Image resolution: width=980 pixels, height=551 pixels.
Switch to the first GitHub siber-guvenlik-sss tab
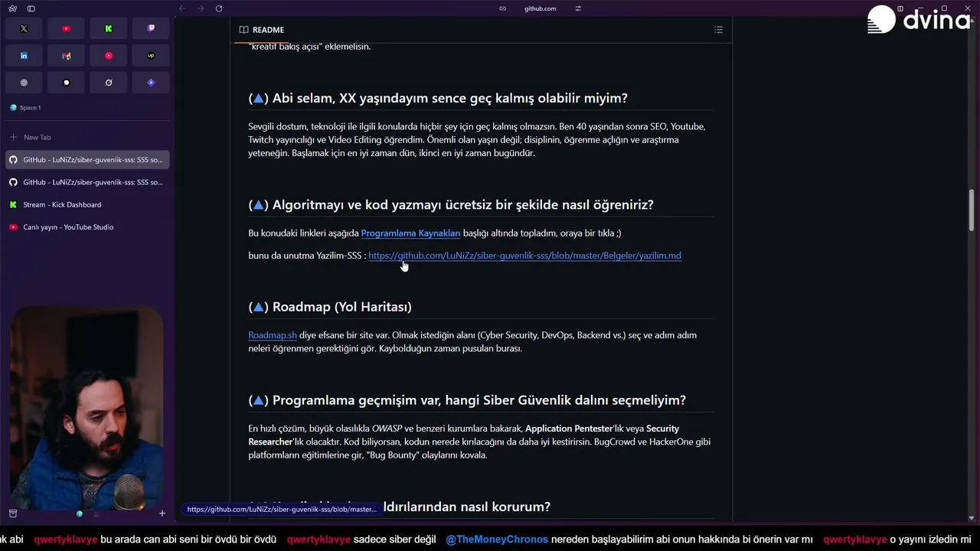pos(87,160)
